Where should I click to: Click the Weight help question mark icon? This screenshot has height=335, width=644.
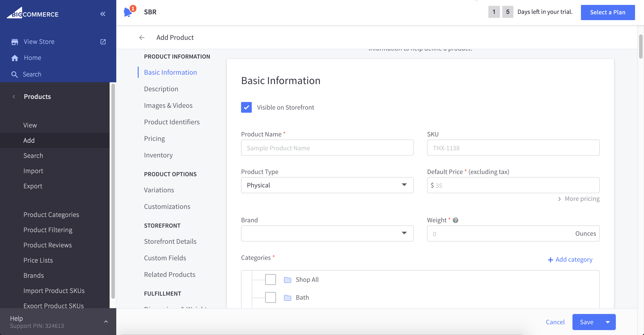click(455, 220)
